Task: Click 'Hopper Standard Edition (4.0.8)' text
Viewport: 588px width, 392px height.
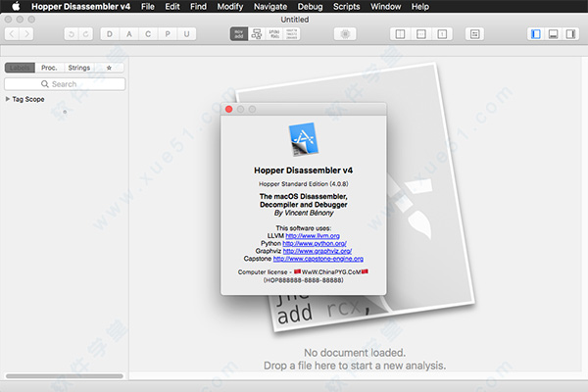Action: (304, 184)
